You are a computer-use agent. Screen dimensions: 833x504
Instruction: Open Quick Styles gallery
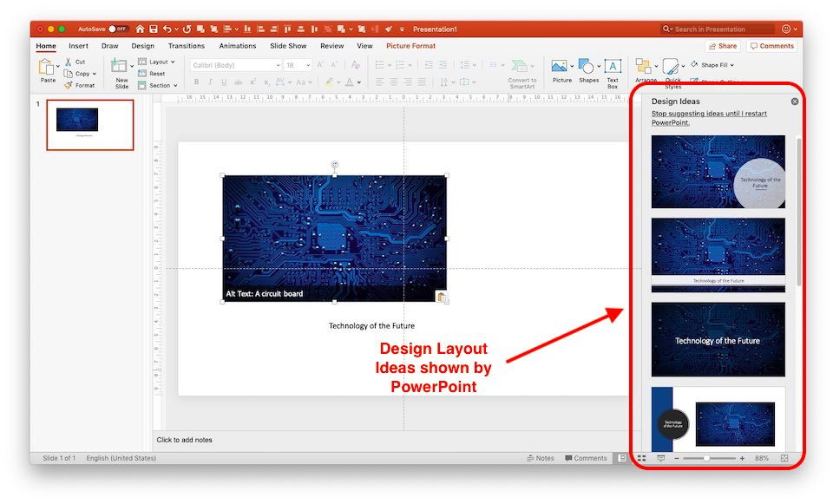[671, 67]
